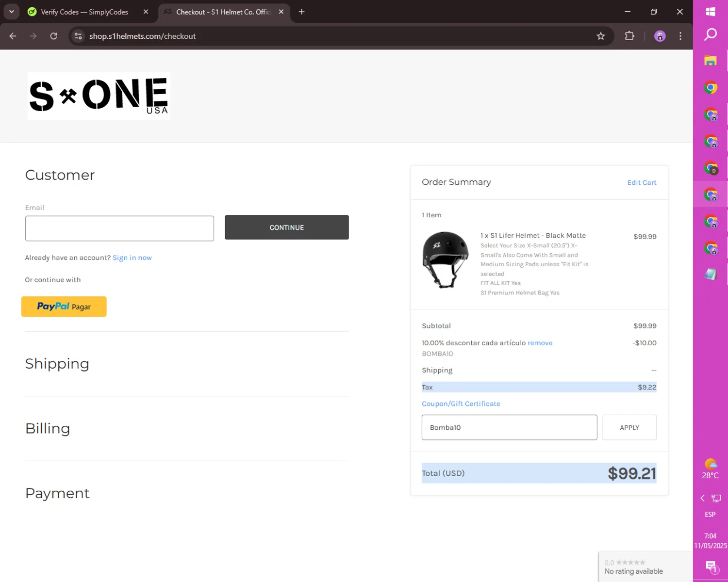Click the S-ONE USA logo
728x582 pixels.
pyautogui.click(x=99, y=96)
